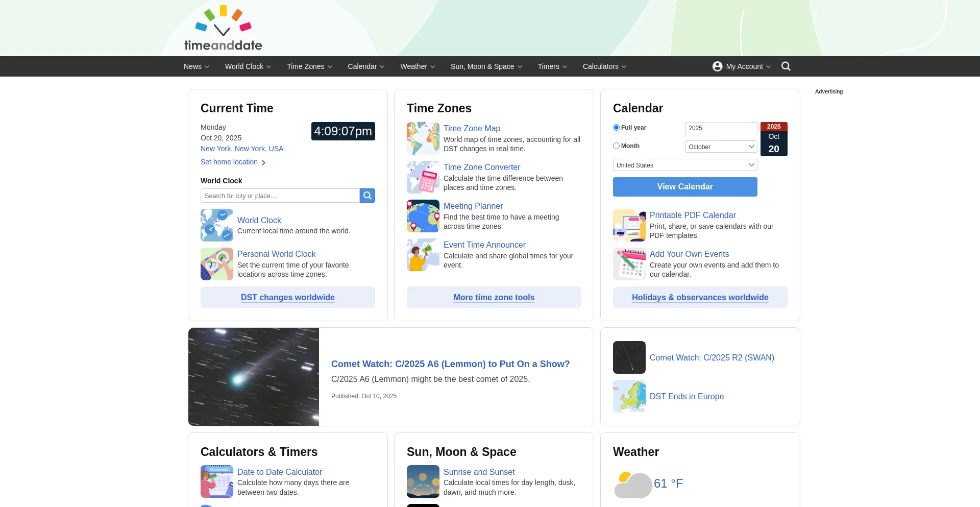The width and height of the screenshot is (980, 507).
Task: Focus the calendar year input field
Action: pyautogui.click(x=720, y=128)
